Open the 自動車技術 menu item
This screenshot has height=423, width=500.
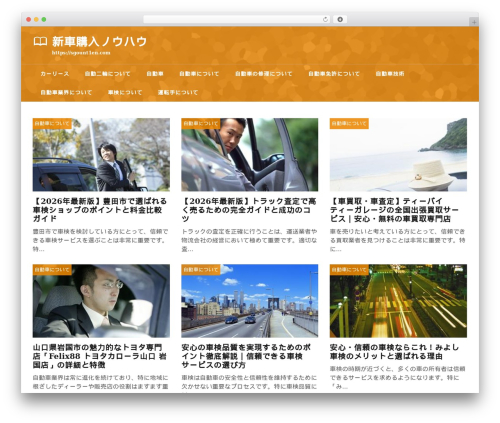(x=390, y=74)
